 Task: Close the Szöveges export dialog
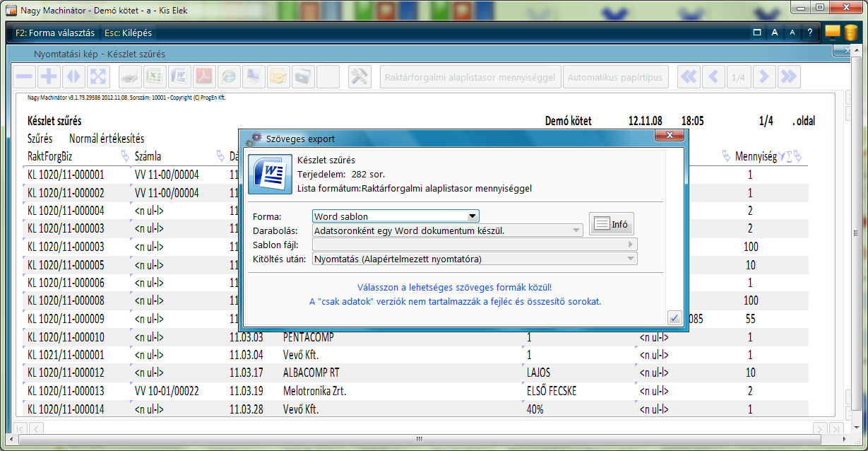tap(668, 135)
